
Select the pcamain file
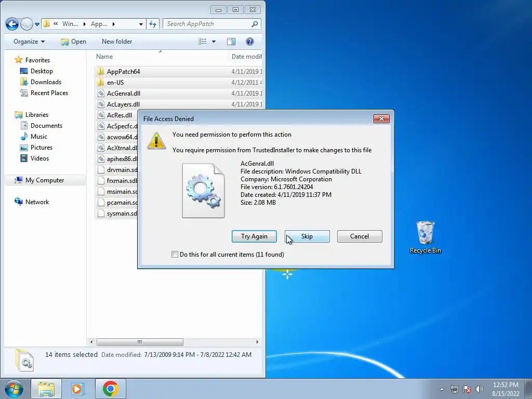117,202
